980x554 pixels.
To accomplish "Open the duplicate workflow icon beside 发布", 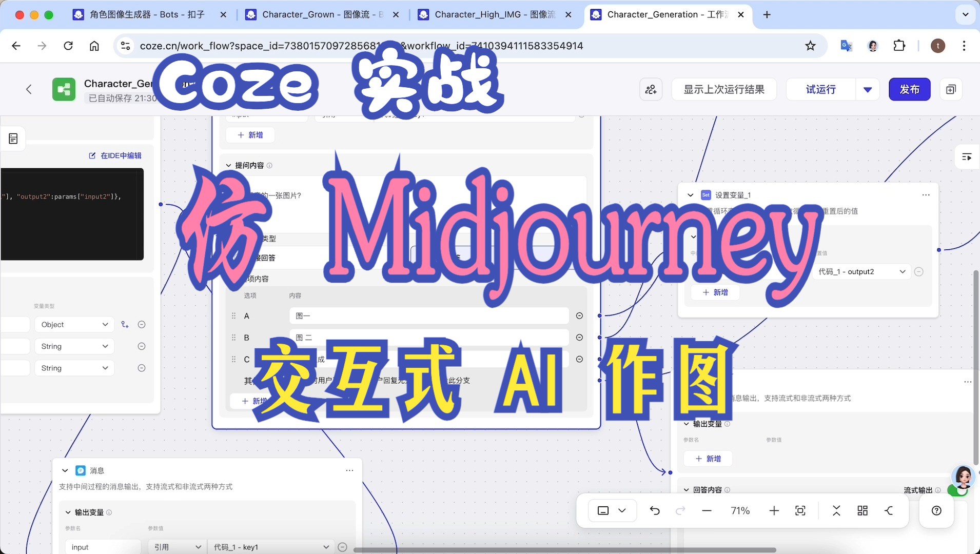I will (x=951, y=89).
